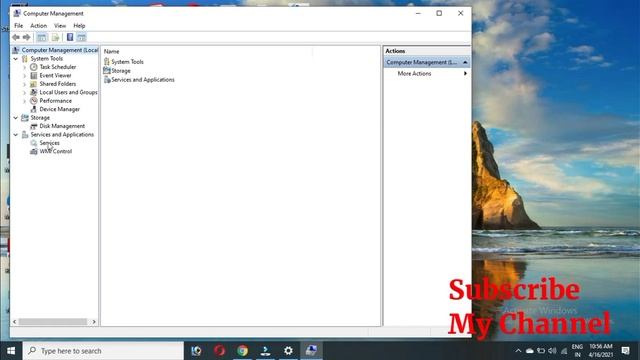
Task: Click the Windows Start button
Action: (11, 351)
